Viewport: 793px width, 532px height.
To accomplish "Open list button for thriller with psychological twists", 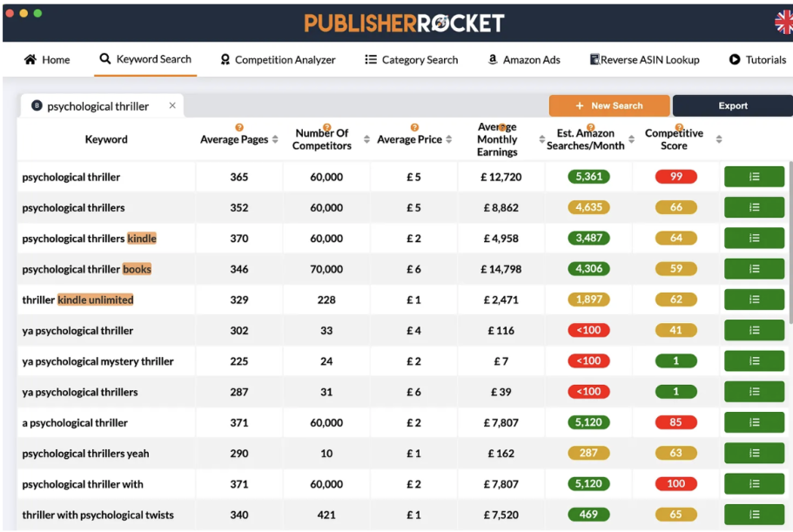I will tap(754, 515).
